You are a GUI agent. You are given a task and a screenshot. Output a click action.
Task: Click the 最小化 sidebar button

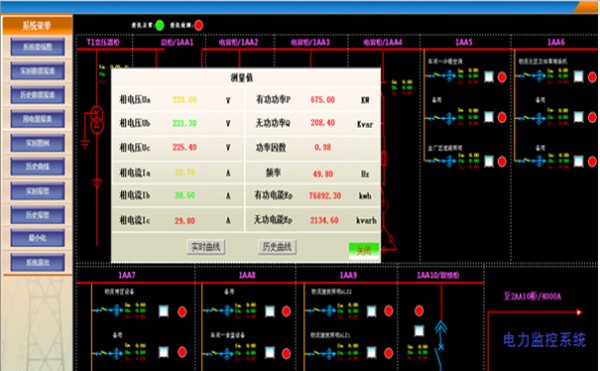[38, 238]
